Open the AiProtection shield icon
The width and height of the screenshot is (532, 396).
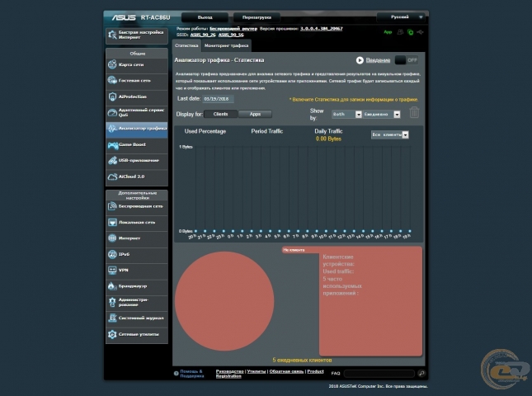[x=112, y=97]
